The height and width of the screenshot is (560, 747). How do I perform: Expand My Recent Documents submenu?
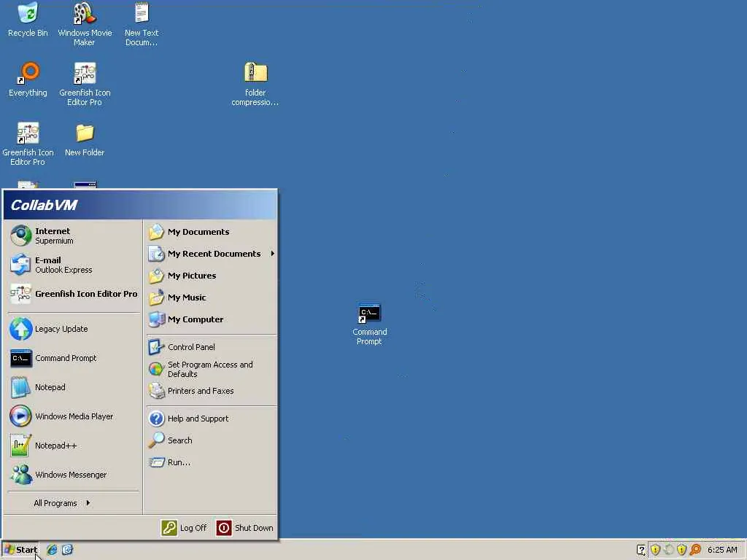click(x=211, y=254)
